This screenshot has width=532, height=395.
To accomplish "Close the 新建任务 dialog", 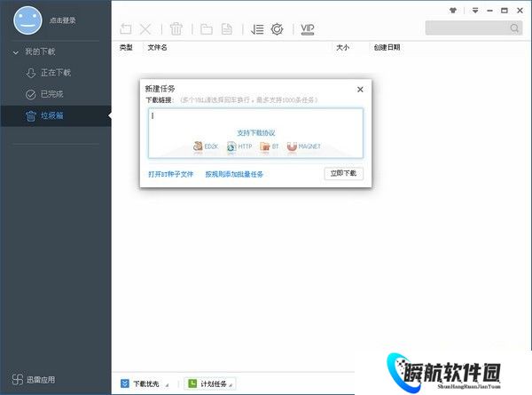I will pos(360,89).
